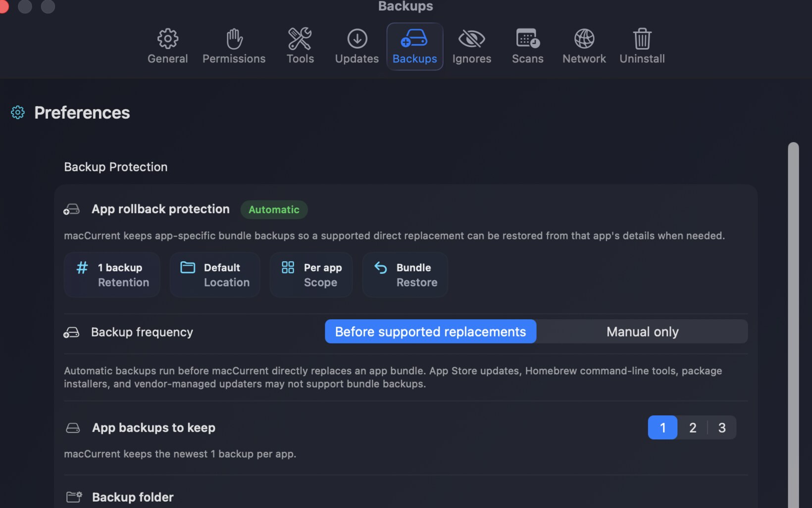This screenshot has height=508, width=812.
Task: Click the undo arrow icon on Restore card
Action: [x=380, y=268]
